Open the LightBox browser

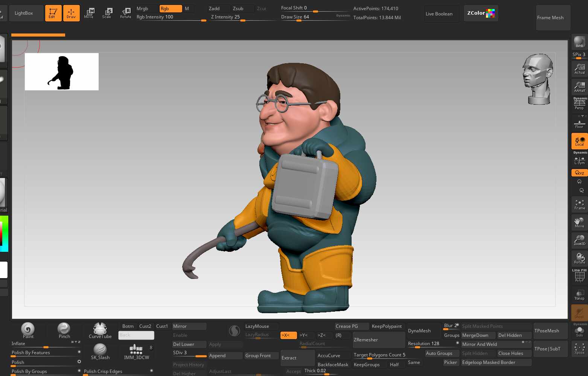[24, 13]
